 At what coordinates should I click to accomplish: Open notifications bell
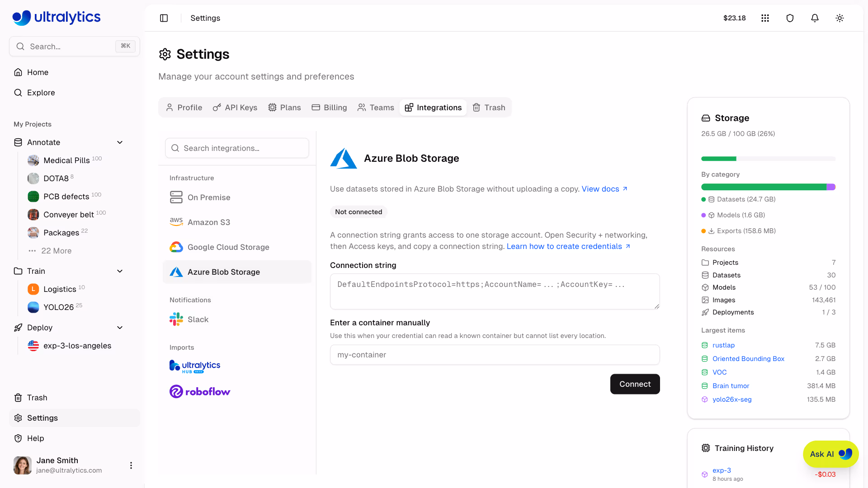point(815,18)
